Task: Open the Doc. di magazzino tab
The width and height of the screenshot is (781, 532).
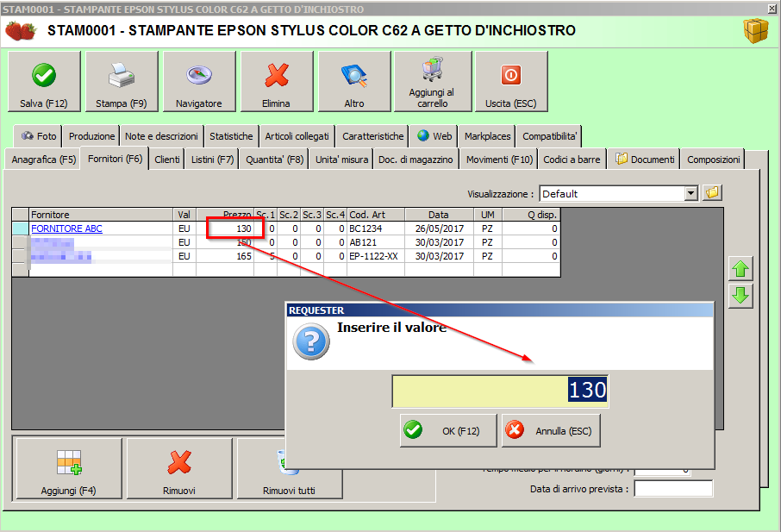Action: [x=415, y=160]
